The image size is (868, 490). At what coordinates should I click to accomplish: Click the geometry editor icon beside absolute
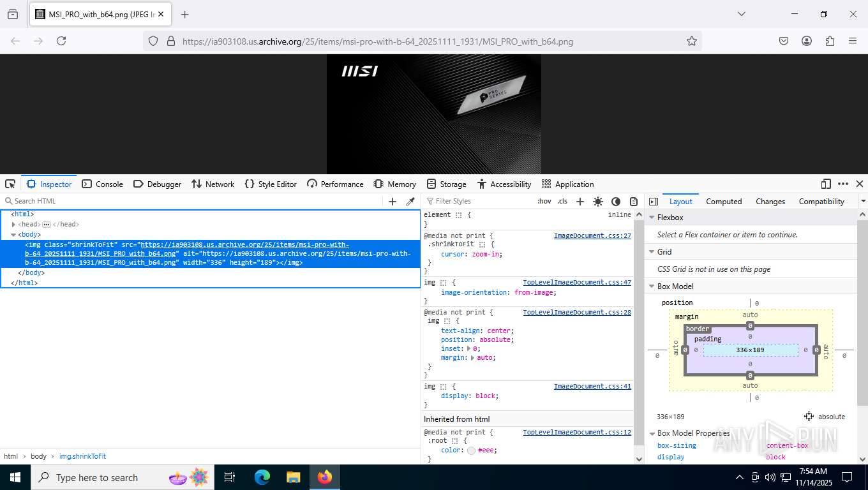[809, 417]
